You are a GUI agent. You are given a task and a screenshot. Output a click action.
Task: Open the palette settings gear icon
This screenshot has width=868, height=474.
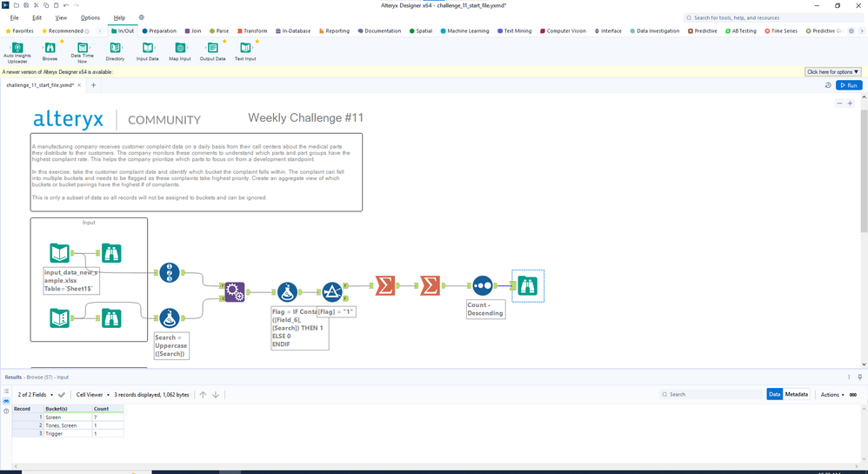coord(851,31)
